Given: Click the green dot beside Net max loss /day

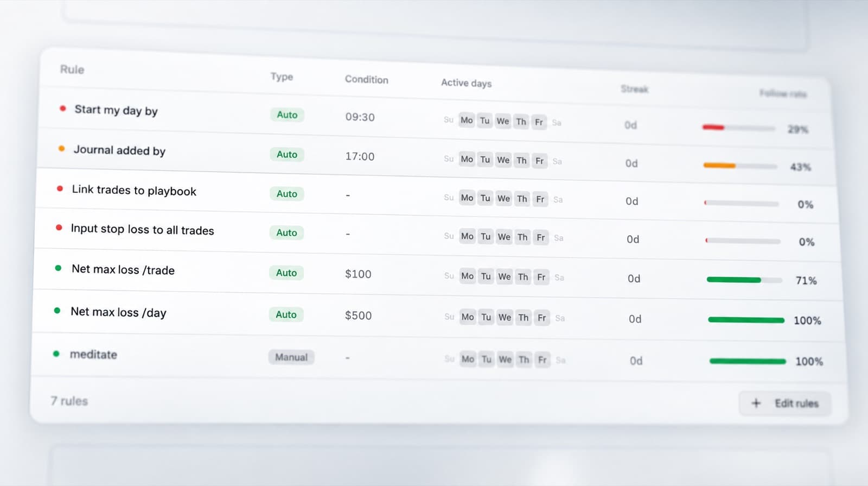Looking at the screenshot, I should click(x=57, y=311).
